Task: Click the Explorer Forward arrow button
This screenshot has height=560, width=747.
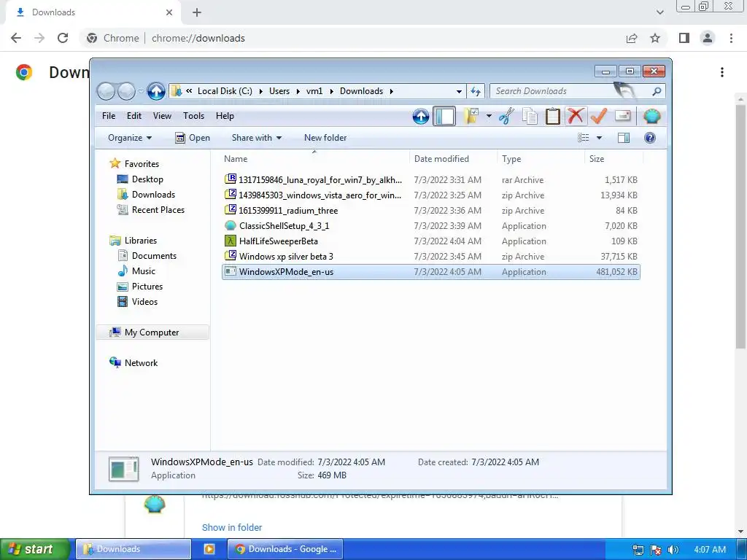Action: coord(126,91)
